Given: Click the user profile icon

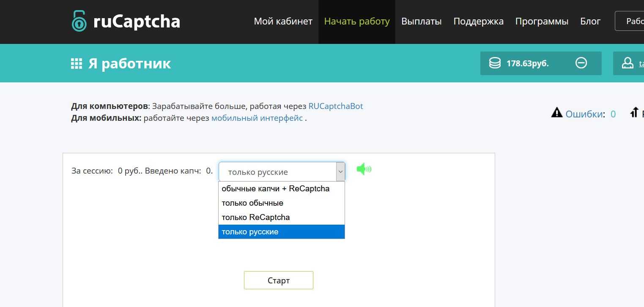Looking at the screenshot, I should click(628, 63).
